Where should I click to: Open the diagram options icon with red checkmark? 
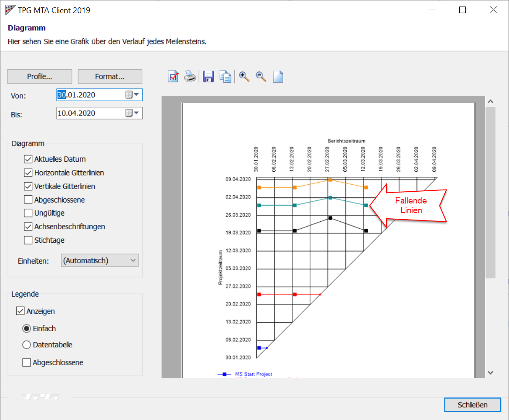point(173,76)
